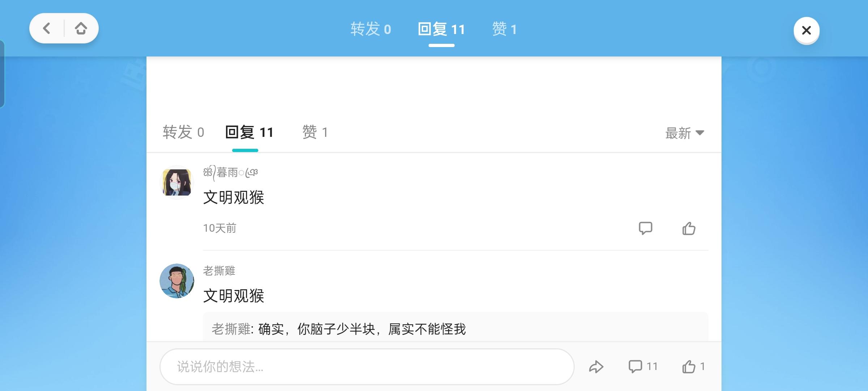
Task: Open comments via bottom bubble icon 11
Action: 643,366
